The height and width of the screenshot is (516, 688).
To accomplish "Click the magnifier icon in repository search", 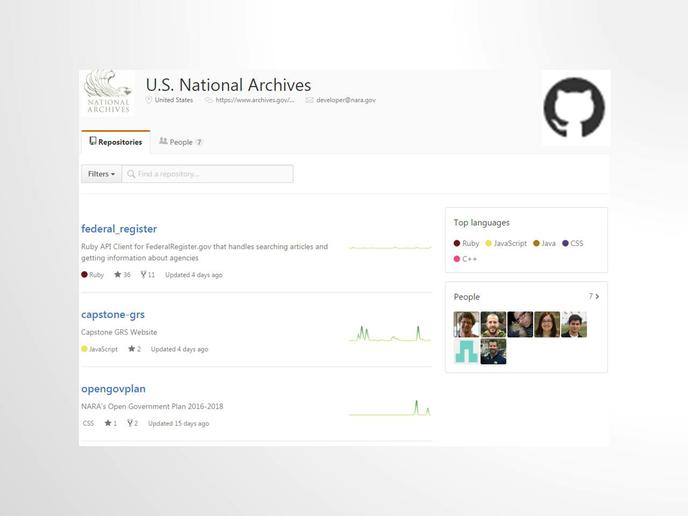I will pos(131,174).
